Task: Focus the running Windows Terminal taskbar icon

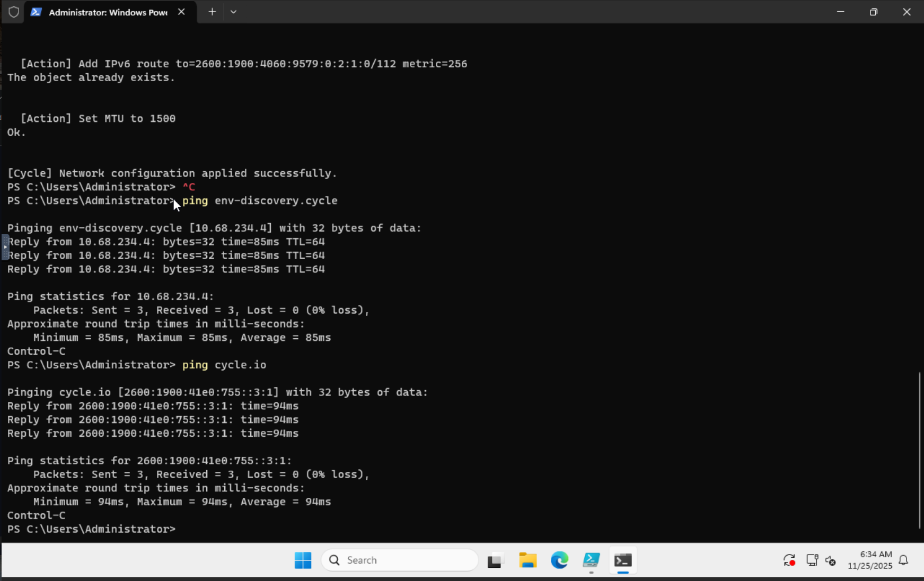Action: 623,560
